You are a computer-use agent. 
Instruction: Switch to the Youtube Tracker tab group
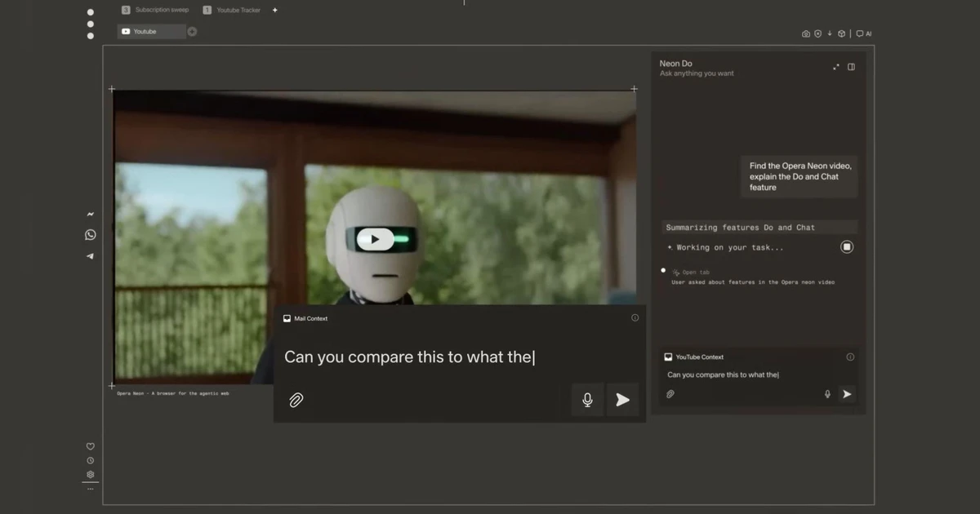pos(233,10)
